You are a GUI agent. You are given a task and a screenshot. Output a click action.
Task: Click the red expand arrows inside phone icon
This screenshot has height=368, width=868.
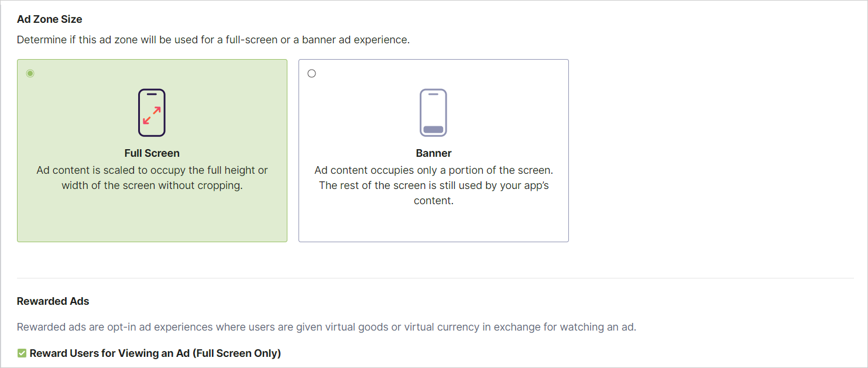click(x=152, y=115)
